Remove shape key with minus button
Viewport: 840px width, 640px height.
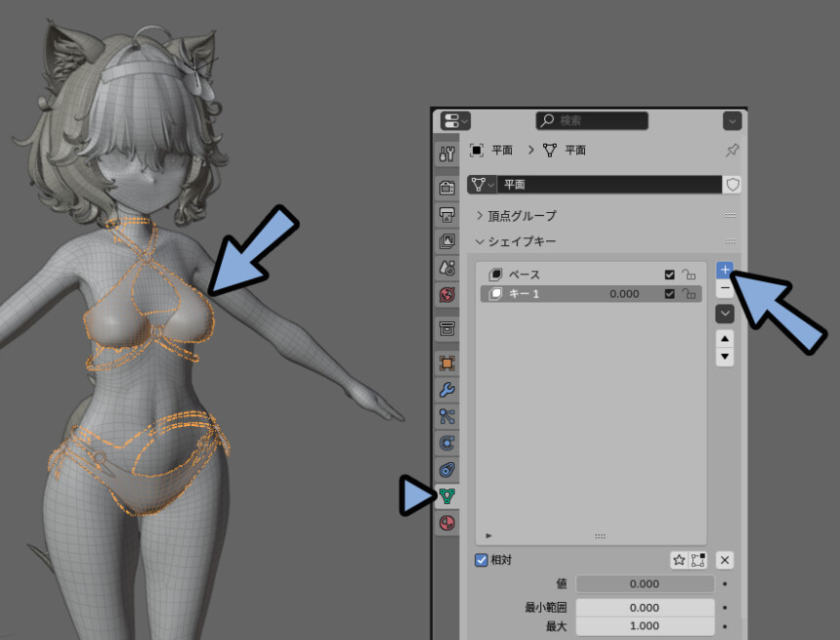point(725,288)
